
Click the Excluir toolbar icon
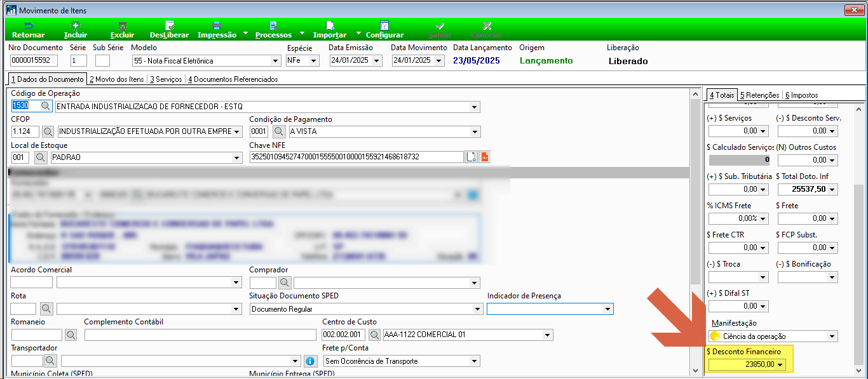(123, 25)
